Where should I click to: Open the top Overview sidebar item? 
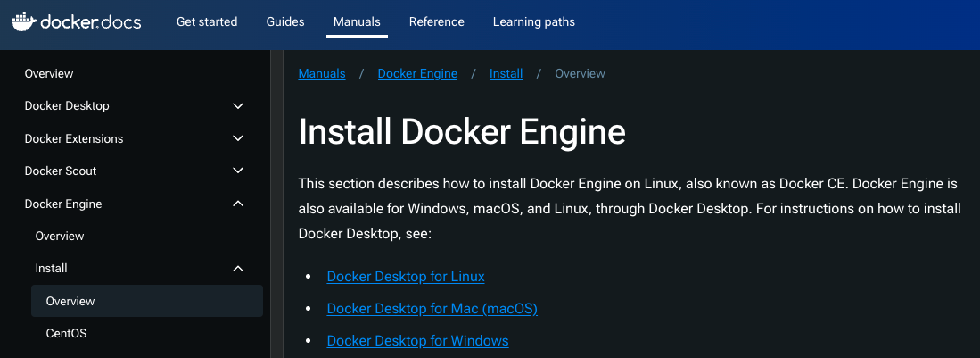[x=49, y=73]
